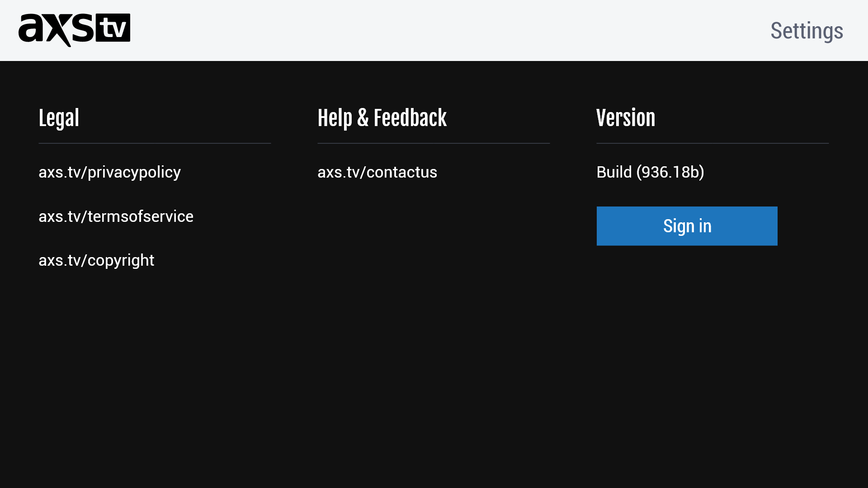Click the Help & Feedback section heading
The height and width of the screenshot is (488, 868).
click(382, 117)
